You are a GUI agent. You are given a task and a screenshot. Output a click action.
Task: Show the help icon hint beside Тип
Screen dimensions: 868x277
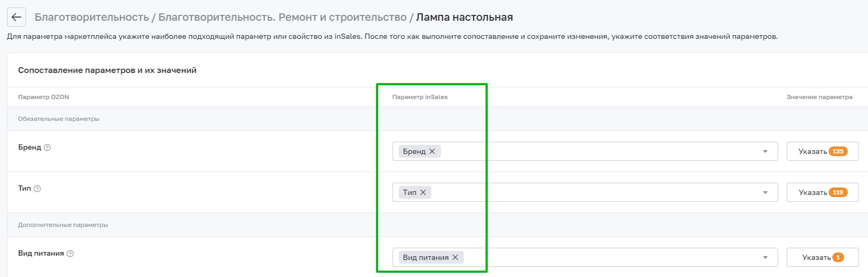(37, 189)
